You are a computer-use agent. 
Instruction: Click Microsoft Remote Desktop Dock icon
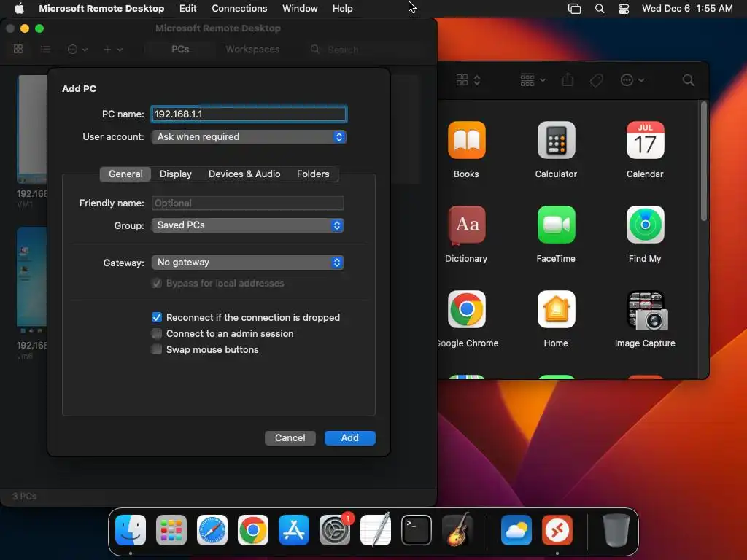click(557, 529)
